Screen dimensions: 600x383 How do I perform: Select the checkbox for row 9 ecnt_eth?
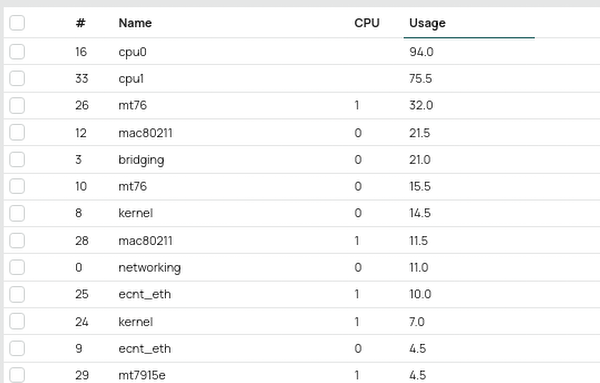17,348
